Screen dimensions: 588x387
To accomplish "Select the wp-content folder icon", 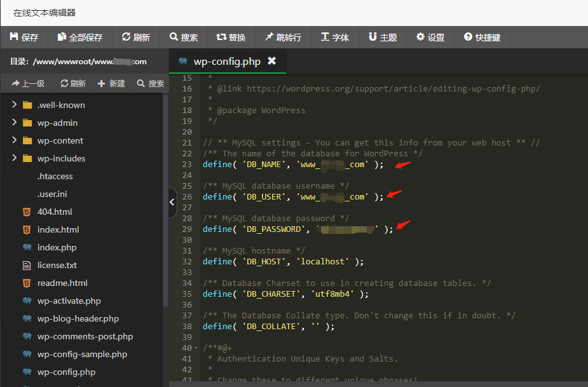I will pos(27,140).
